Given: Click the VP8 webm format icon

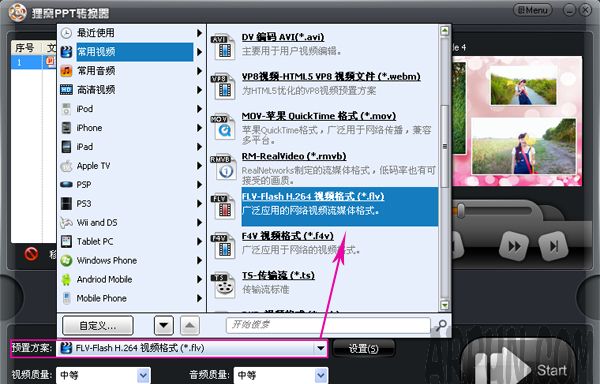Looking at the screenshot, I should point(223,86).
